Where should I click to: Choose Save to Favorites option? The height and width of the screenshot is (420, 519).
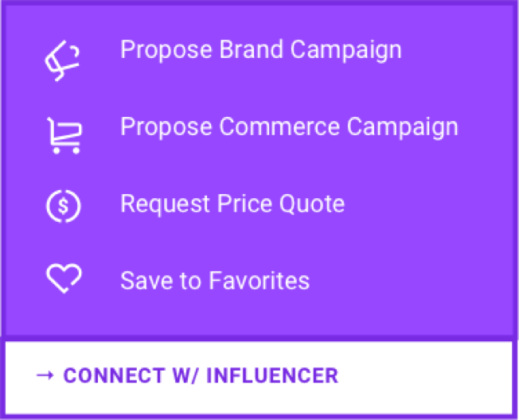259,281
